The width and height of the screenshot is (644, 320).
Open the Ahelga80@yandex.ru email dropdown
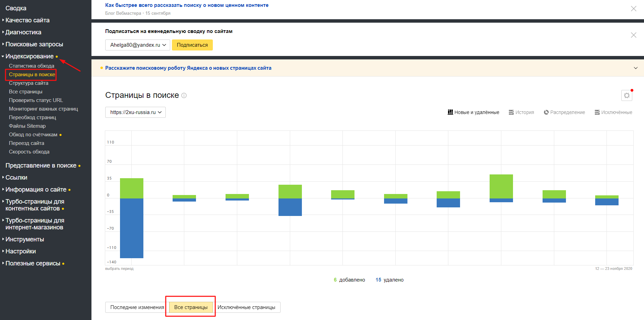pos(138,45)
